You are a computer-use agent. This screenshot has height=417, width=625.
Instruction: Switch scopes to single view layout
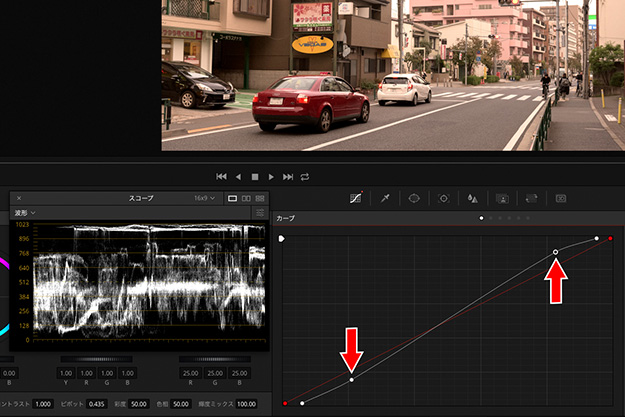click(x=233, y=199)
